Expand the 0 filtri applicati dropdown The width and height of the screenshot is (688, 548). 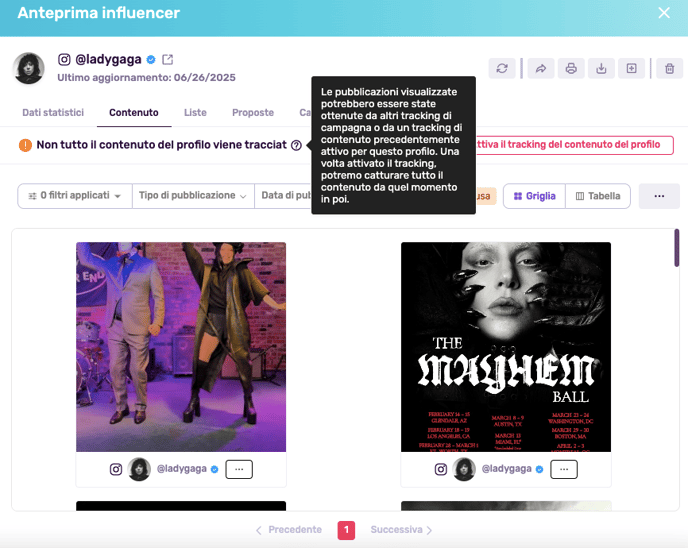[x=75, y=196]
